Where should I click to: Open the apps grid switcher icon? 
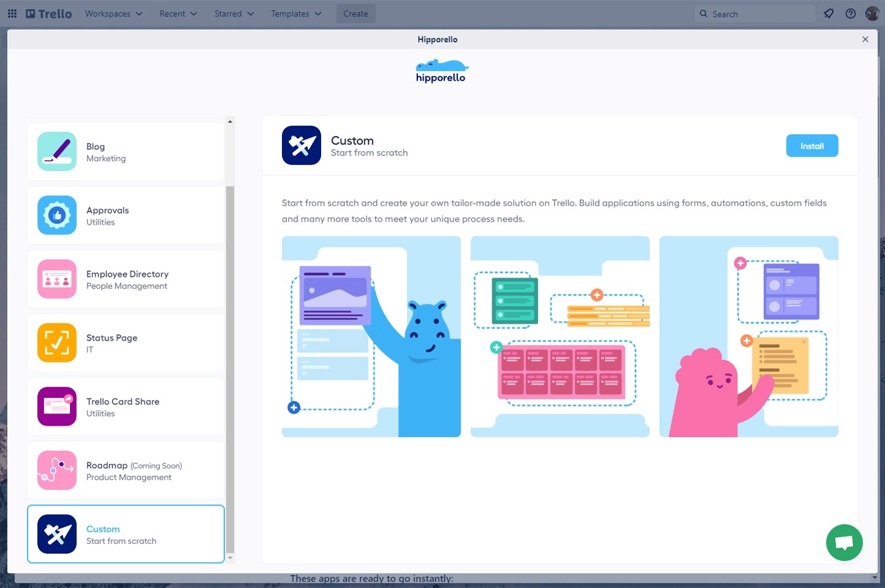click(x=12, y=13)
